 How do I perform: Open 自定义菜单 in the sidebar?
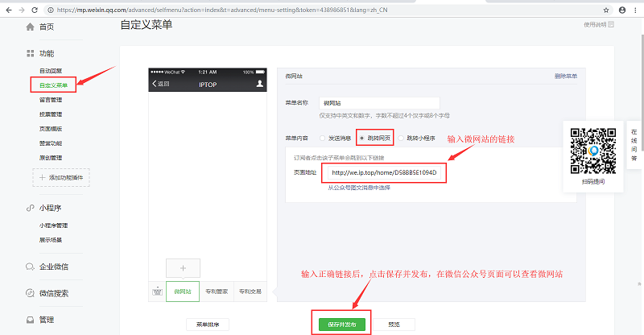[x=53, y=85]
